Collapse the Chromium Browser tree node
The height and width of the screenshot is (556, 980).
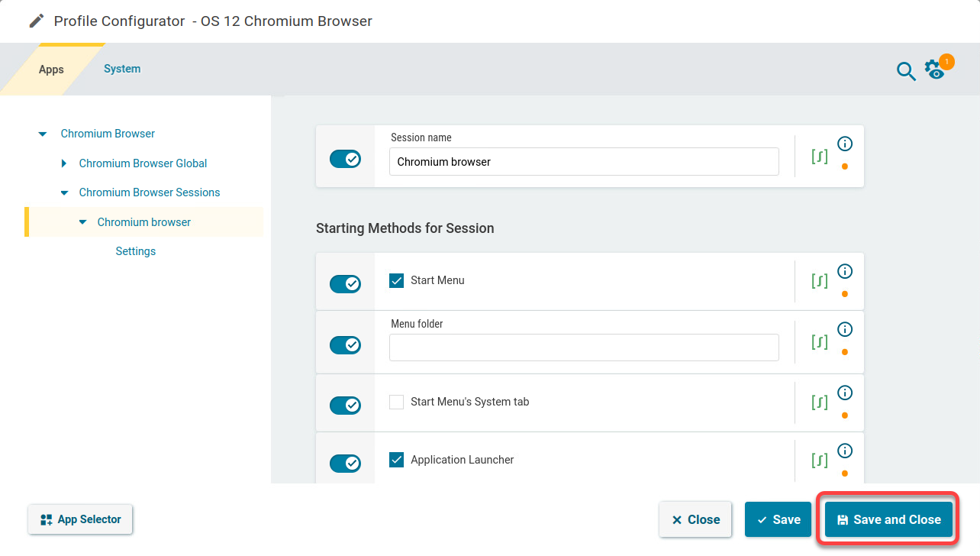pos(43,134)
